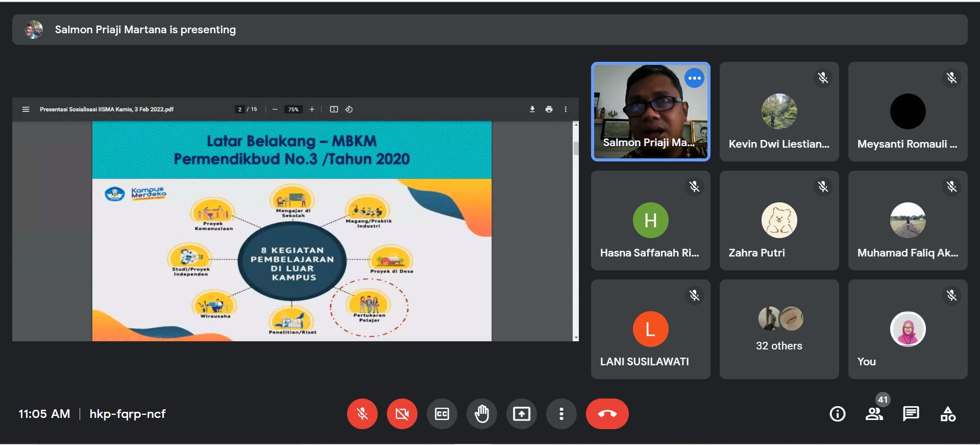Click the Present now screen share icon
This screenshot has height=445, width=980.
coord(521,414)
